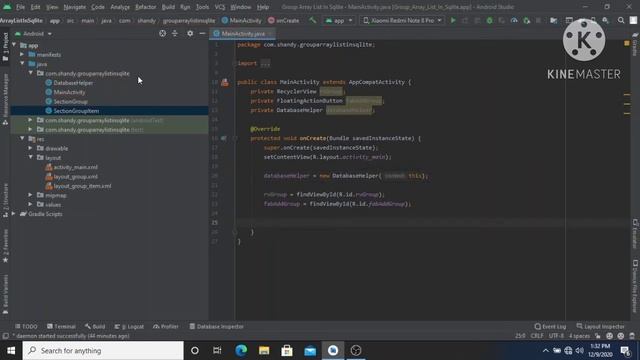The width and height of the screenshot is (640, 360).
Task: Open the VCS menu
Action: pos(220,7)
